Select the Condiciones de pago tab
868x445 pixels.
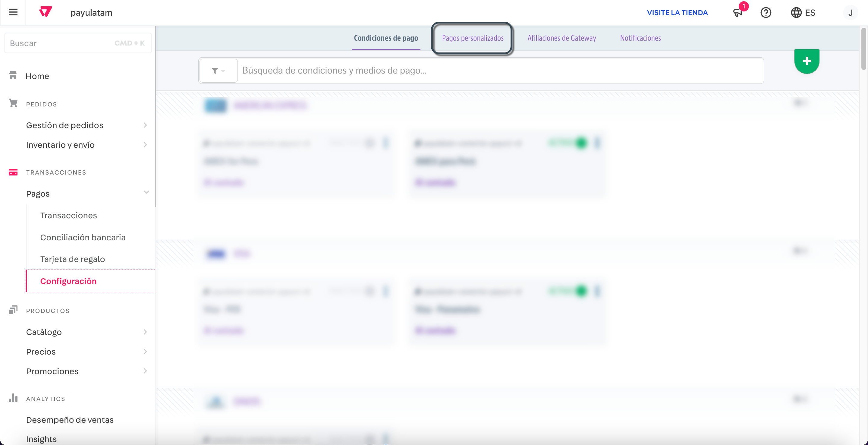click(x=386, y=38)
